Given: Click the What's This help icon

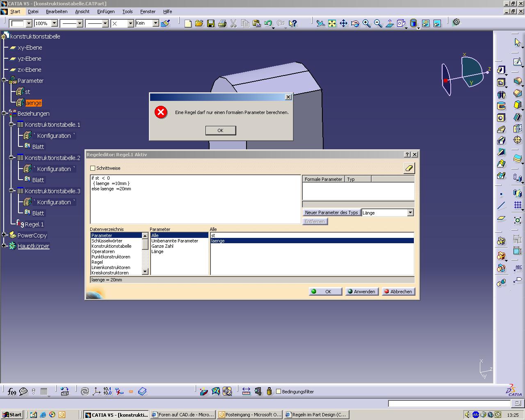Looking at the screenshot, I should point(293,23).
